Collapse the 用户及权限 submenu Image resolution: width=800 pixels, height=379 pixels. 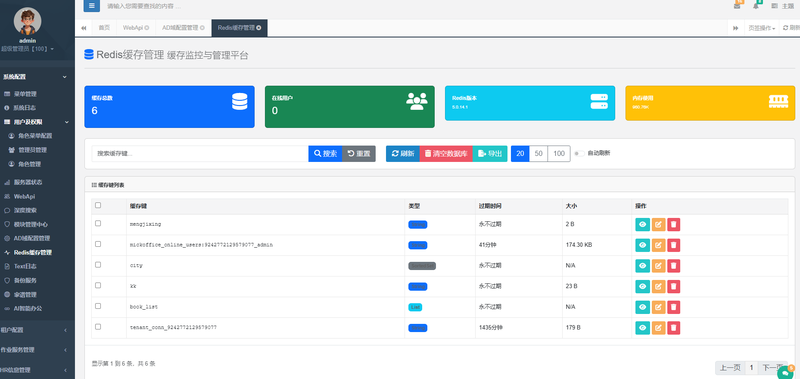click(x=36, y=122)
